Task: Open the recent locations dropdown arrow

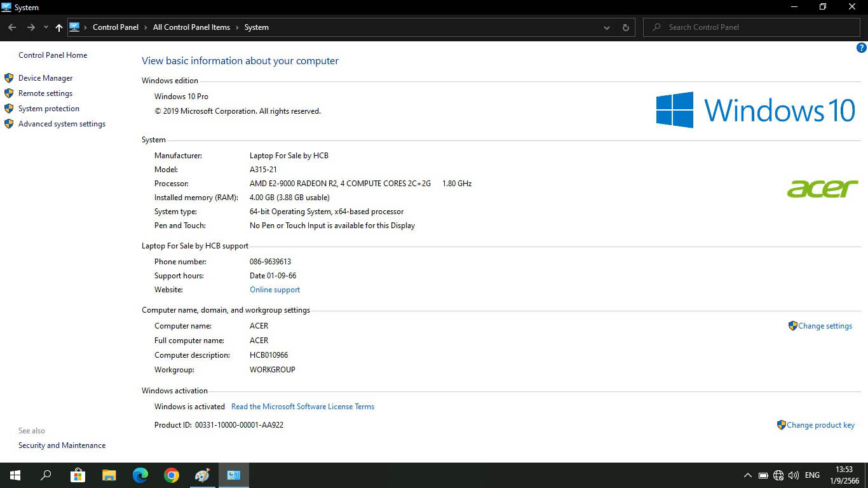Action: click(x=46, y=27)
